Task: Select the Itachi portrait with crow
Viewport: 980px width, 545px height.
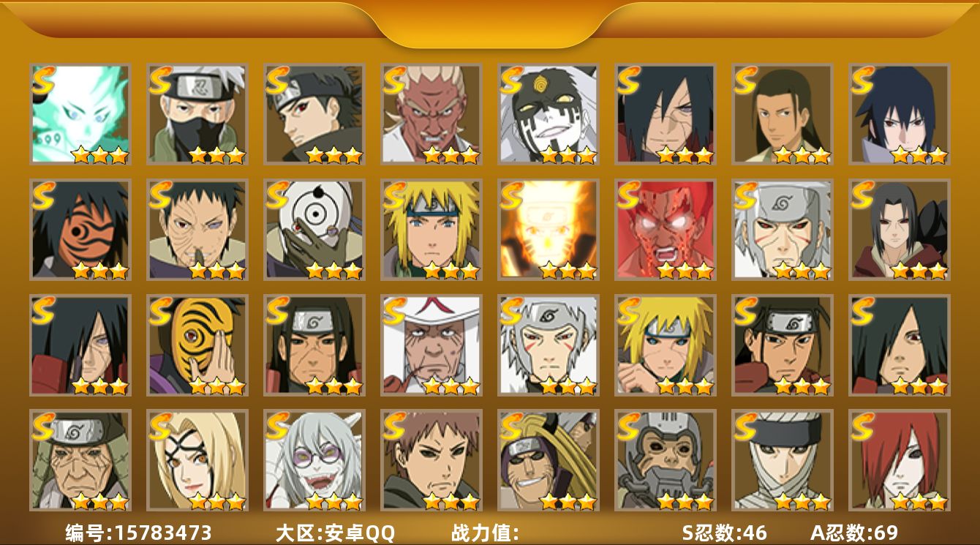Action: pyautogui.click(x=899, y=229)
